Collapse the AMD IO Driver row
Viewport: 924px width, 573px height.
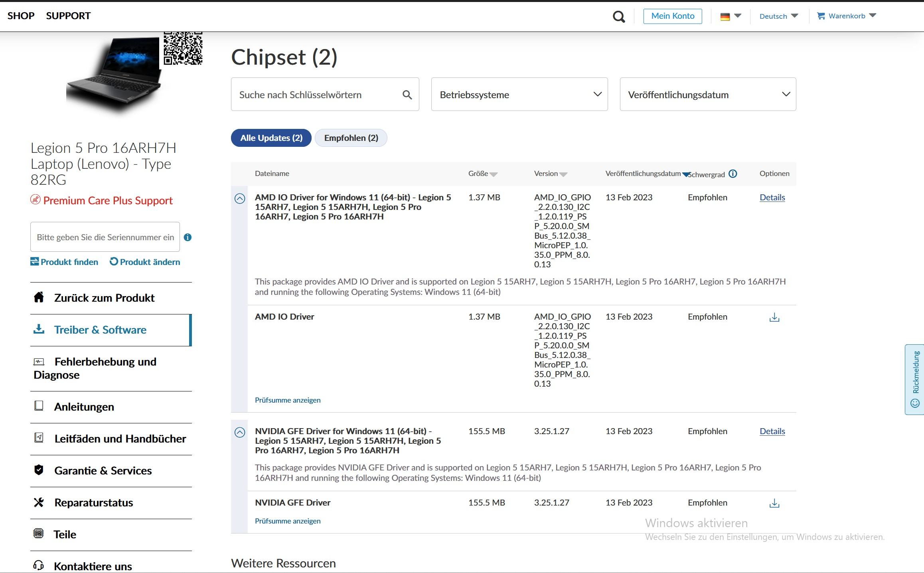click(240, 198)
